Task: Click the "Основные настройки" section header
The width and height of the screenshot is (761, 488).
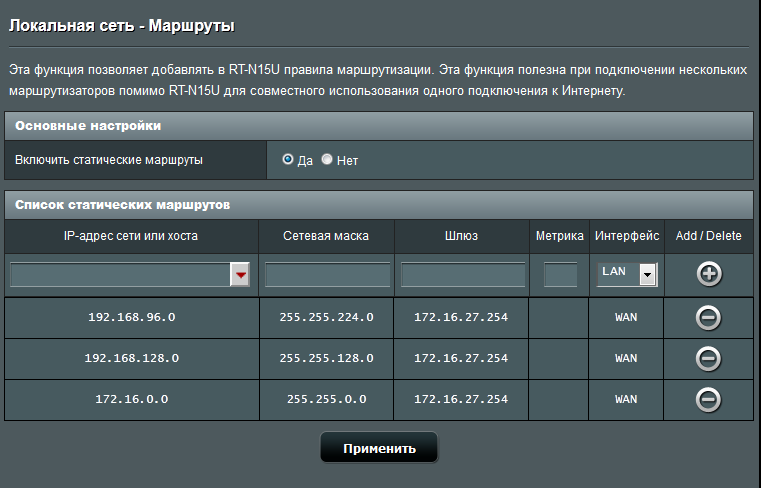Action: pos(88,125)
